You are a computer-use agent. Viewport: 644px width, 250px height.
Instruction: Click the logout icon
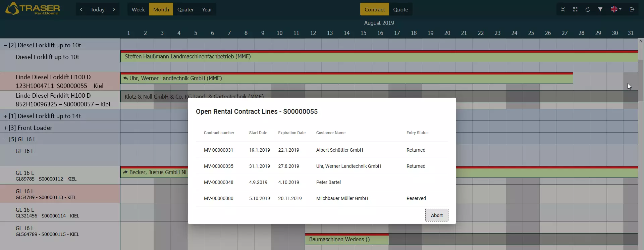[x=632, y=9]
